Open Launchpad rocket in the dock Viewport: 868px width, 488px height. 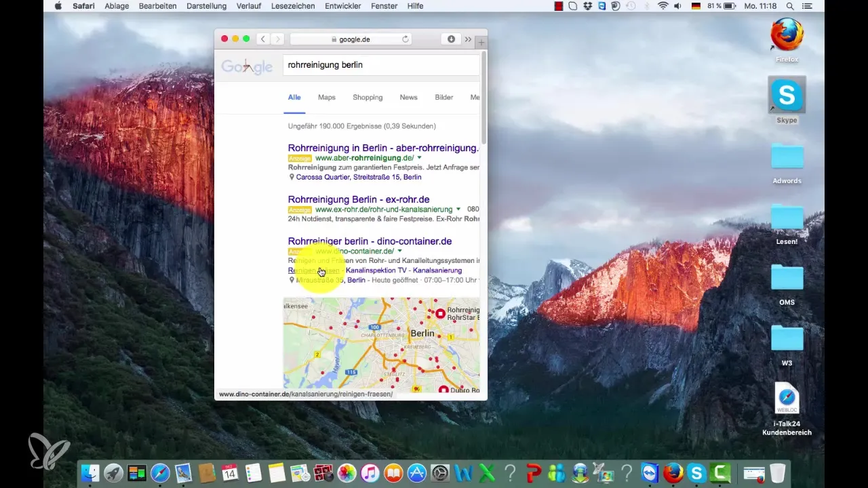tap(113, 472)
